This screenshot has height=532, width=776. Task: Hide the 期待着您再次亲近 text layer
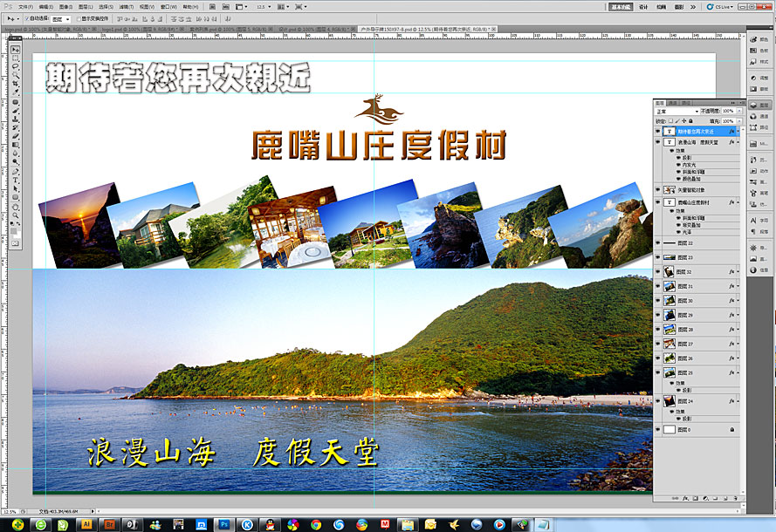657,131
